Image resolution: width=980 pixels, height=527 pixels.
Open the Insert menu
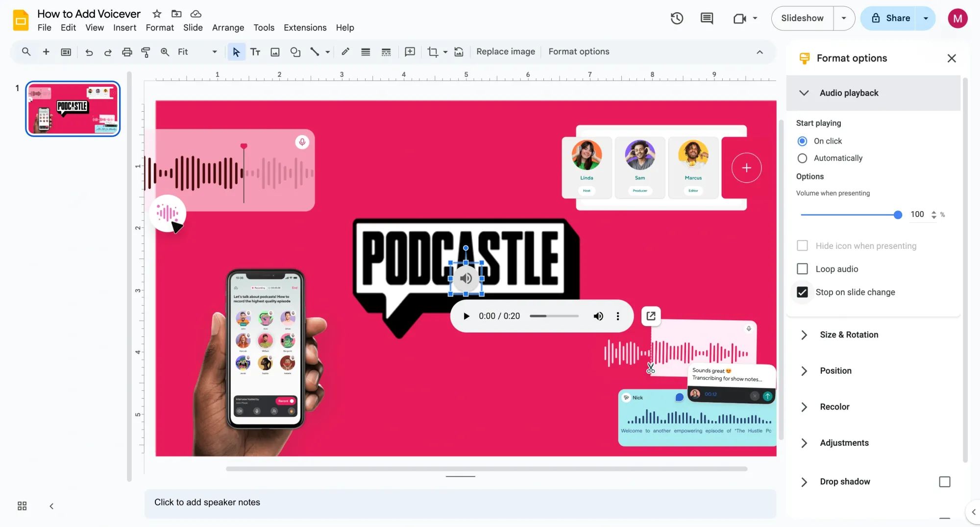coord(124,27)
